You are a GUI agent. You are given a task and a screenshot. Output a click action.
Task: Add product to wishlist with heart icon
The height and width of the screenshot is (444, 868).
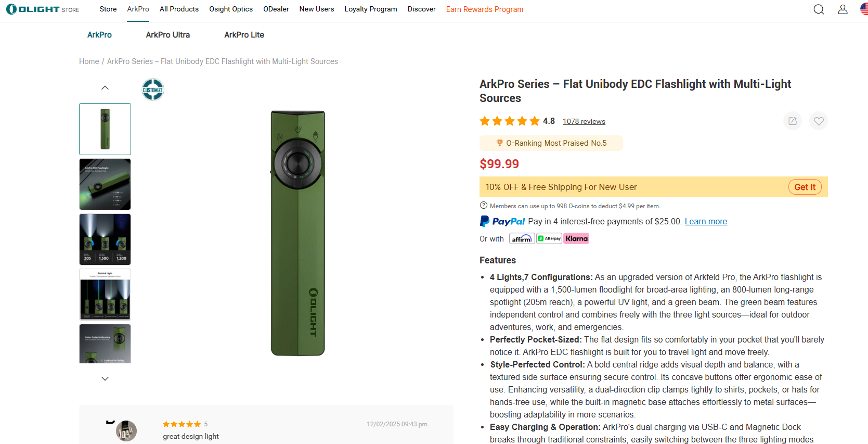819,121
